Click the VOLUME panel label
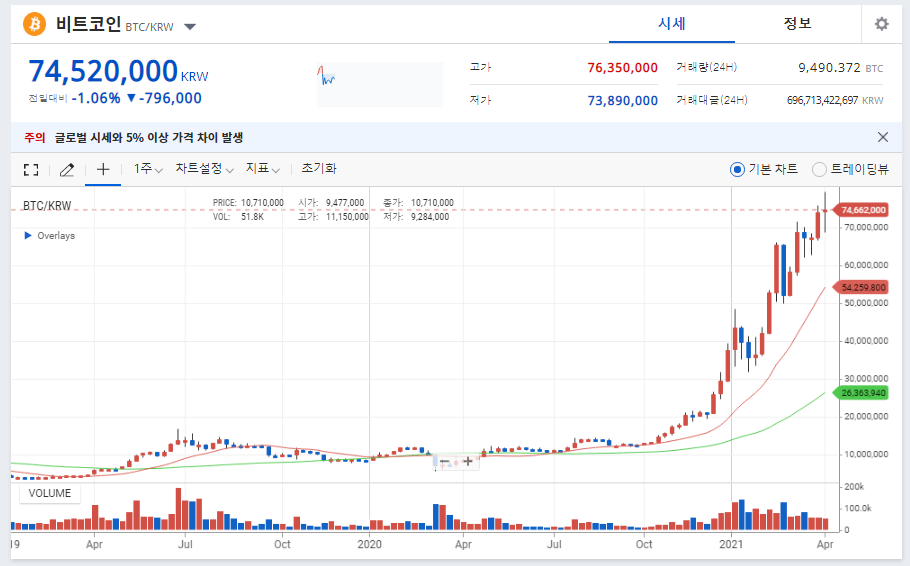This screenshot has width=910, height=566. point(50,493)
